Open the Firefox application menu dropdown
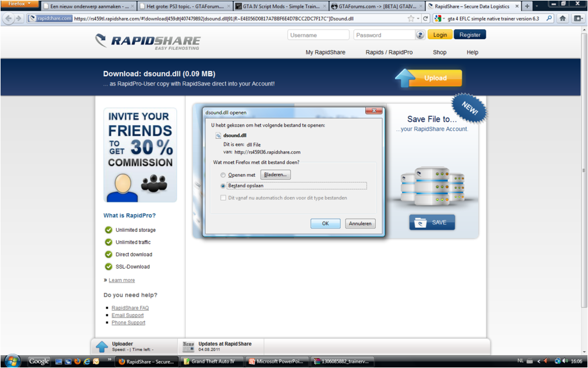588x368 pixels. [x=20, y=4]
